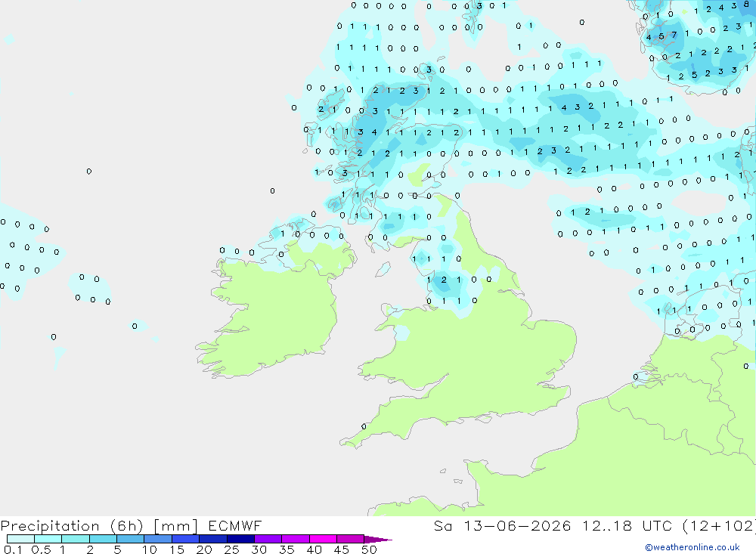
Task: Click the '0.1' legend scale value
Action: pos(13,549)
